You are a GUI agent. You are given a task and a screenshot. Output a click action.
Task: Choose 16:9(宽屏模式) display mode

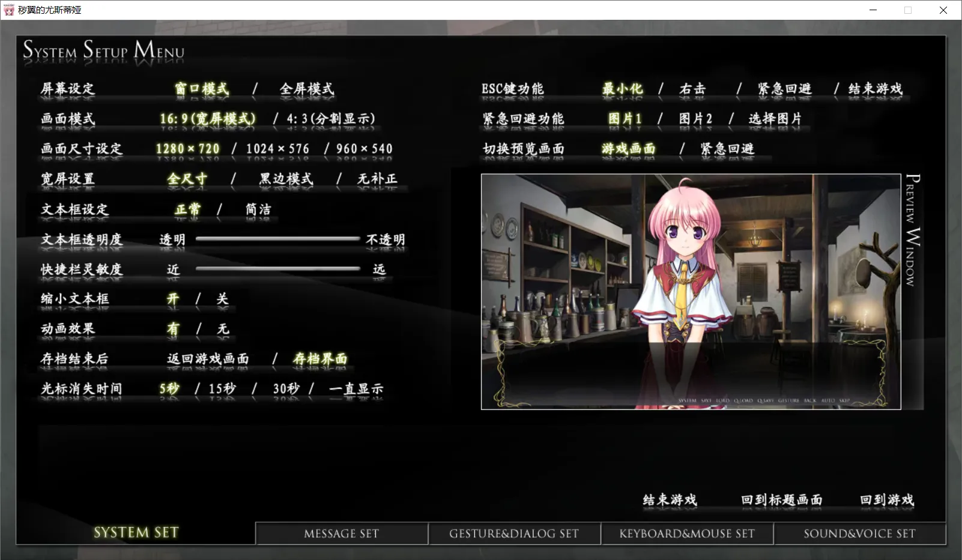click(208, 119)
